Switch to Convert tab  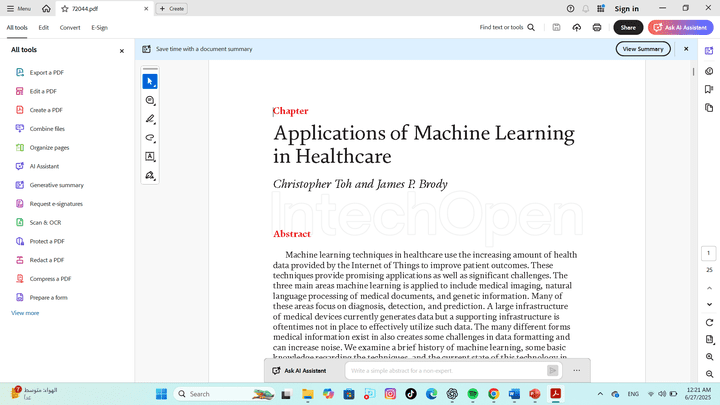[x=70, y=28]
